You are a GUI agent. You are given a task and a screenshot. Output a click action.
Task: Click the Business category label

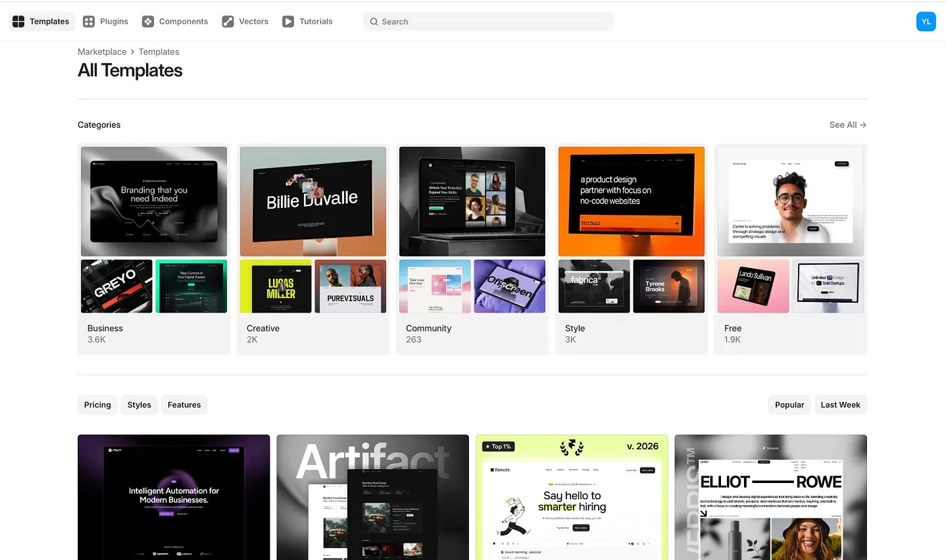tap(105, 328)
